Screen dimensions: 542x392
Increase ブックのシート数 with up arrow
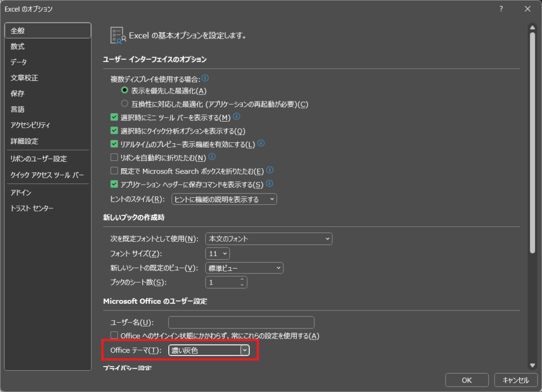click(x=242, y=279)
